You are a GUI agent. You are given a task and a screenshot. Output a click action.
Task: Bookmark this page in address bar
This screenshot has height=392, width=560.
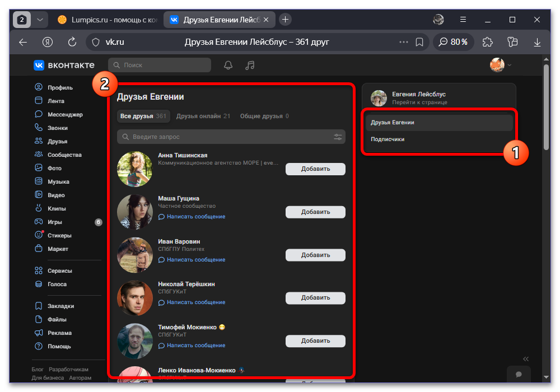click(419, 42)
